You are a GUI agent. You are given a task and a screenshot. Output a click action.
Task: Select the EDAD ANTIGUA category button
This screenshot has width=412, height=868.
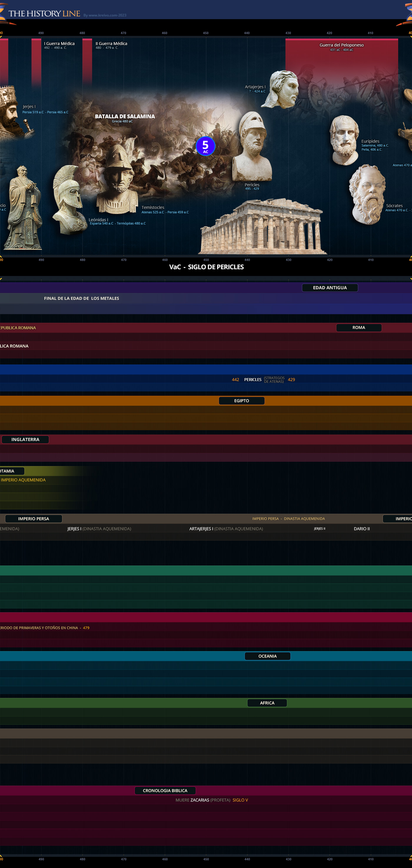330,287
